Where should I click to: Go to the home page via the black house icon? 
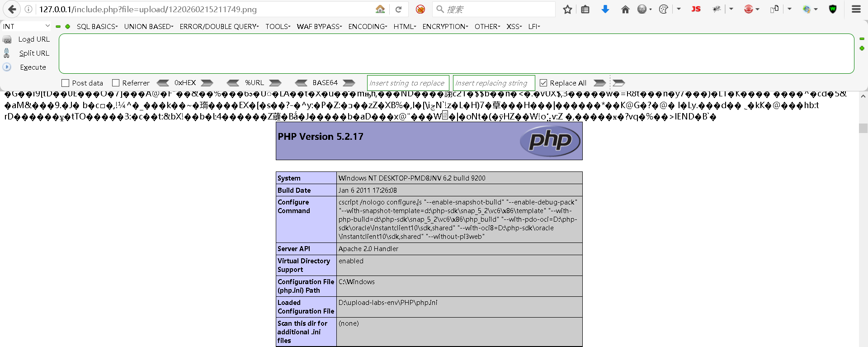point(625,9)
